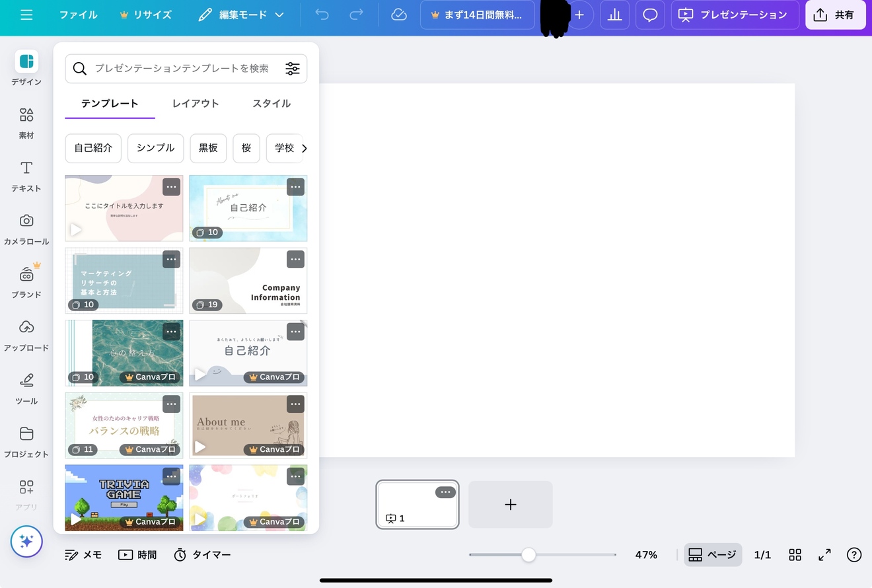Image resolution: width=872 pixels, height=588 pixels.
Task: Open the help question mark icon
Action: point(854,555)
